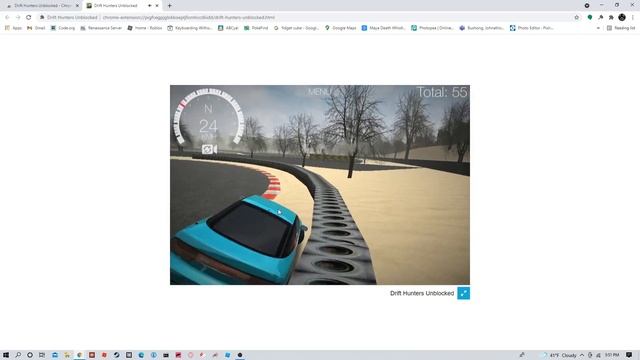Open the green shield extension

tap(590, 17)
